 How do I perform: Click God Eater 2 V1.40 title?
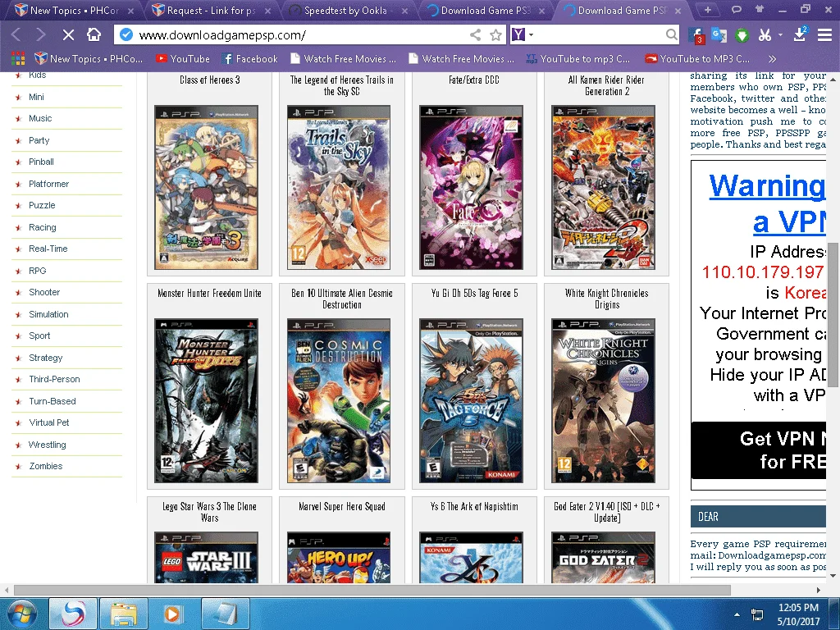(606, 512)
